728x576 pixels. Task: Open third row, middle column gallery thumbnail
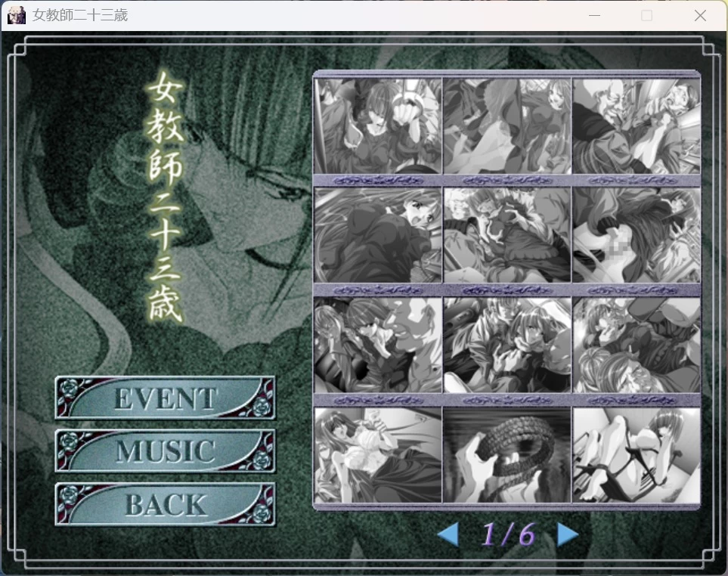[x=507, y=345]
